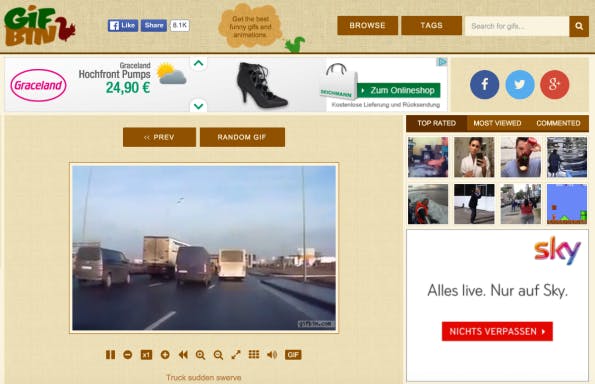Click the reverse playback double-arrow icon
The image size is (595, 384).
(183, 355)
